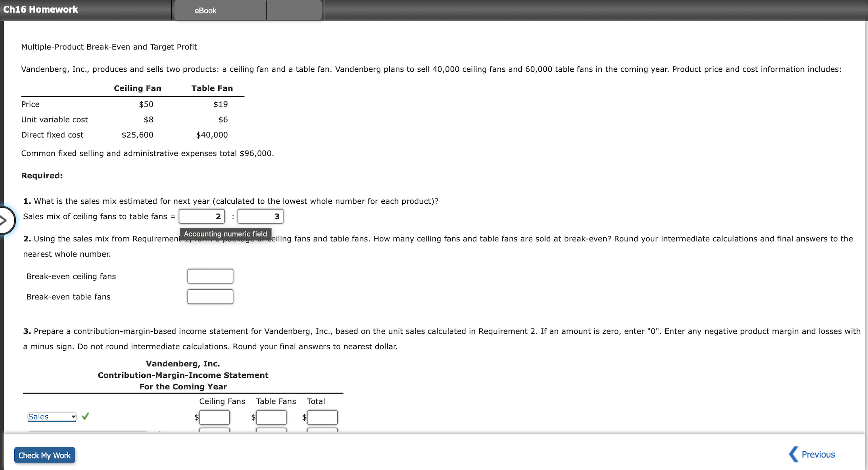Select the Break-even table fans input
868x470 pixels.
pos(210,297)
